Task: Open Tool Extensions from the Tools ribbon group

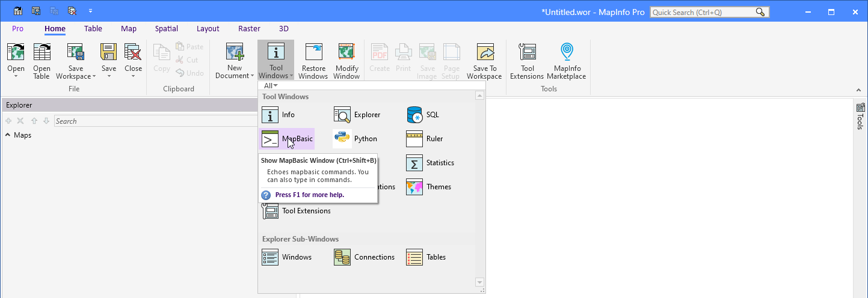Action: pyautogui.click(x=527, y=61)
